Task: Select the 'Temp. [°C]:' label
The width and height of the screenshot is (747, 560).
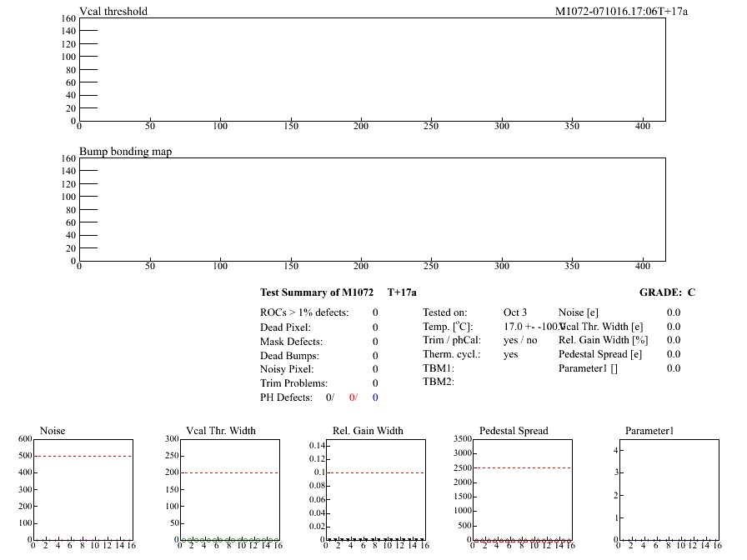Action: pyautogui.click(x=448, y=327)
